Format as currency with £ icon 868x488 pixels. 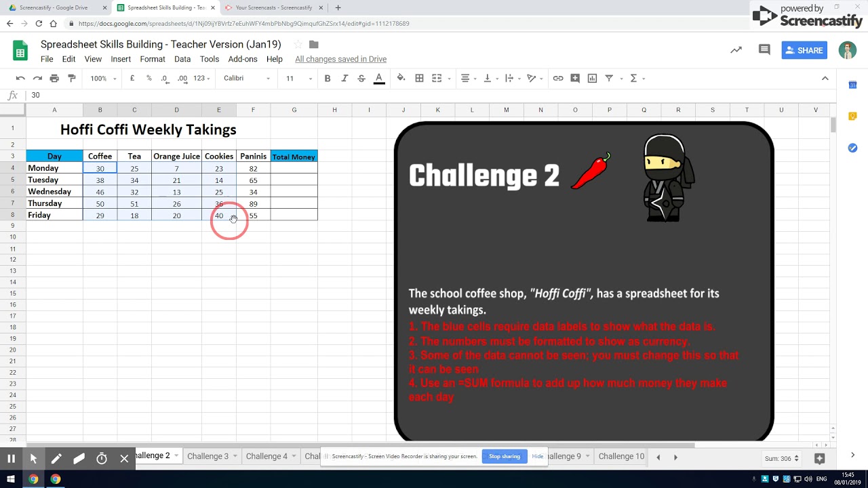click(132, 79)
